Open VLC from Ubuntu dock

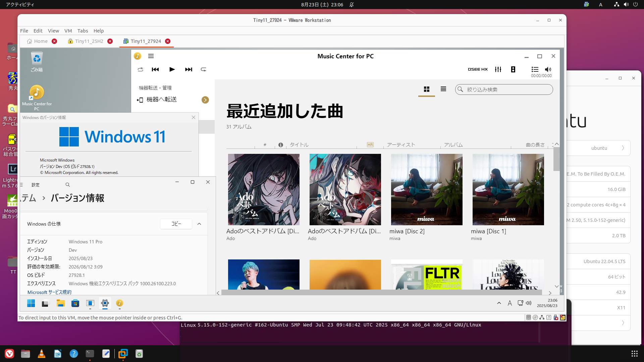pyautogui.click(x=42, y=354)
